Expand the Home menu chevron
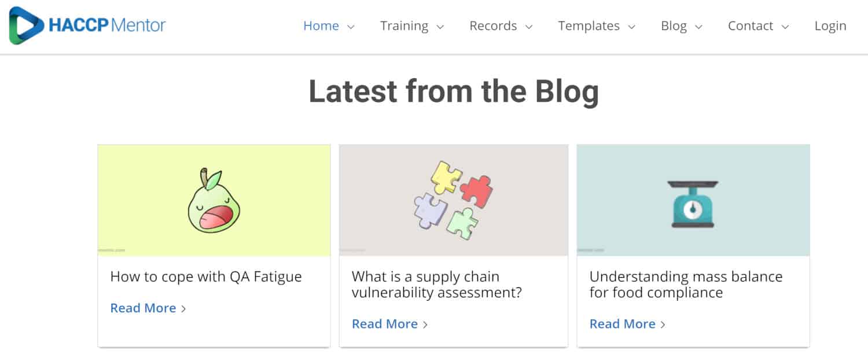 point(351,27)
